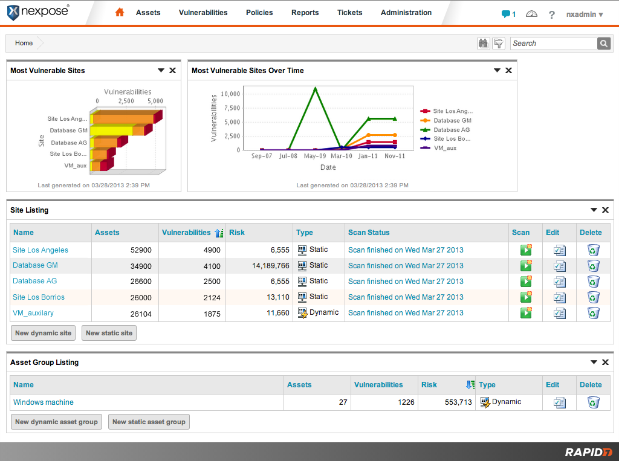Start scan for Site Los Angeles
The width and height of the screenshot is (619, 461).
(x=524, y=249)
